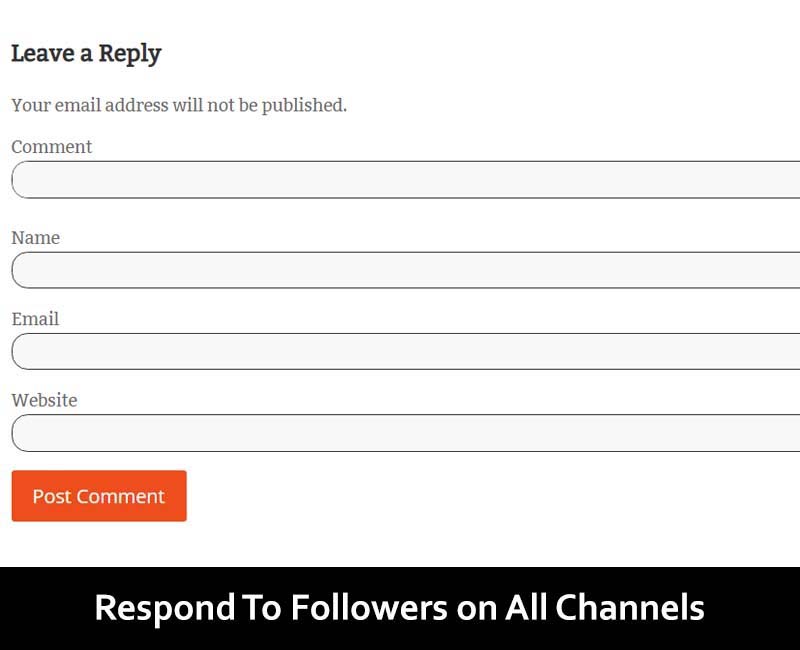The height and width of the screenshot is (650, 800).
Task: Click the "Website" field label
Action: 44,400
